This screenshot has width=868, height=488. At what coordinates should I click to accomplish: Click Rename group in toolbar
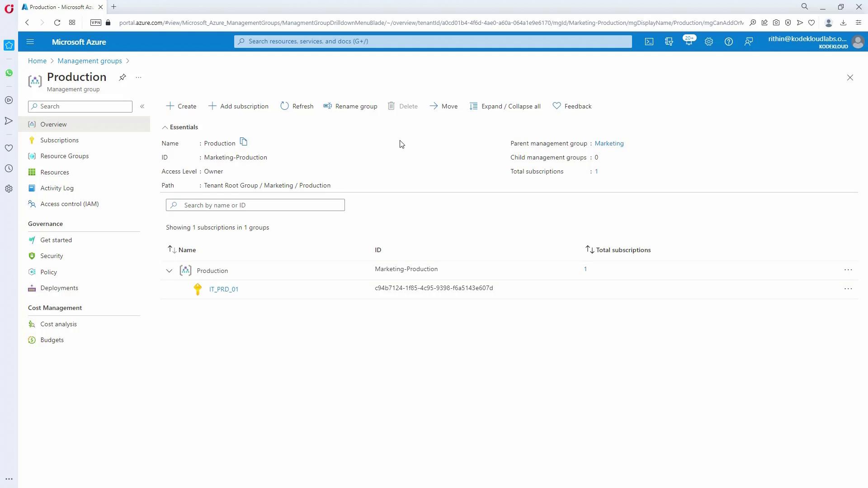[x=350, y=106]
